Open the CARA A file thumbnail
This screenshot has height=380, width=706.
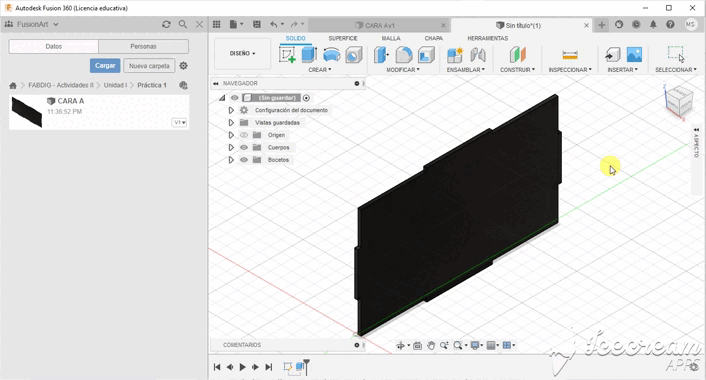point(27,112)
